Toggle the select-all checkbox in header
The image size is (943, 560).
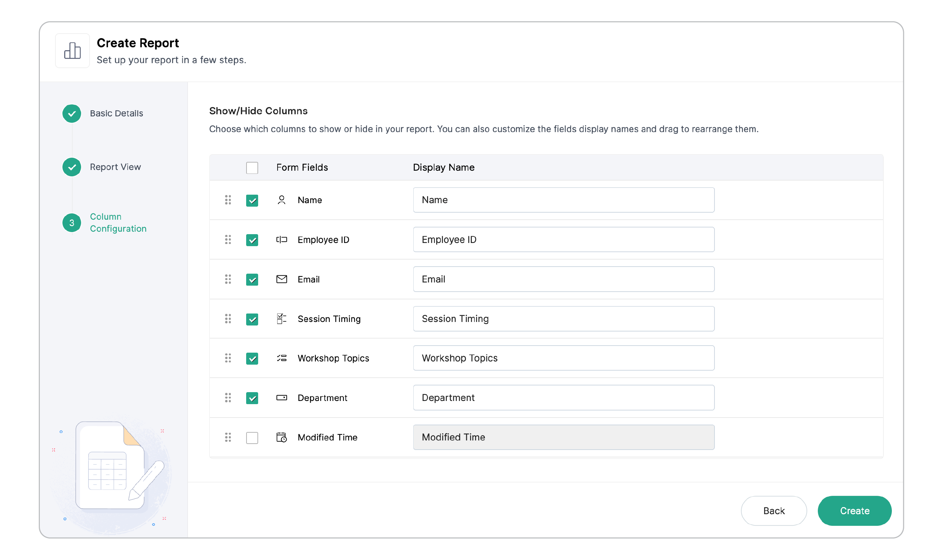(252, 168)
